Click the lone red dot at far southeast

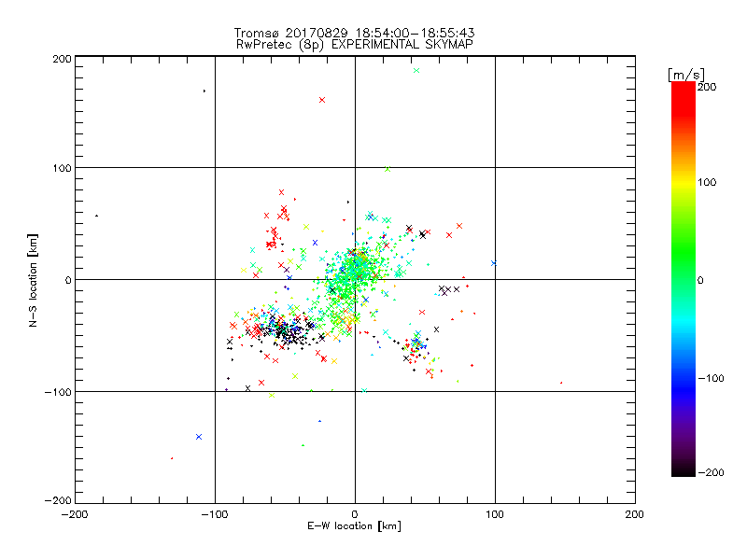(561, 383)
